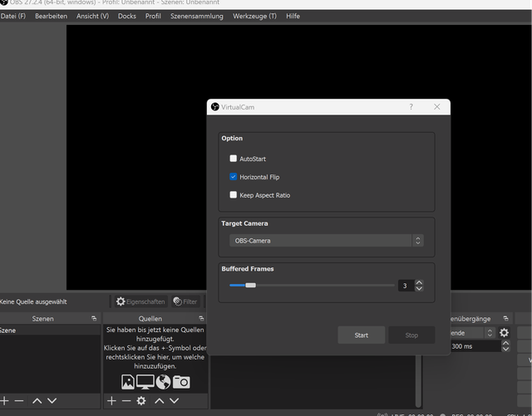Image resolution: width=532 pixels, height=416 pixels.
Task: Remove scene with the minus icon
Action: pos(19,401)
